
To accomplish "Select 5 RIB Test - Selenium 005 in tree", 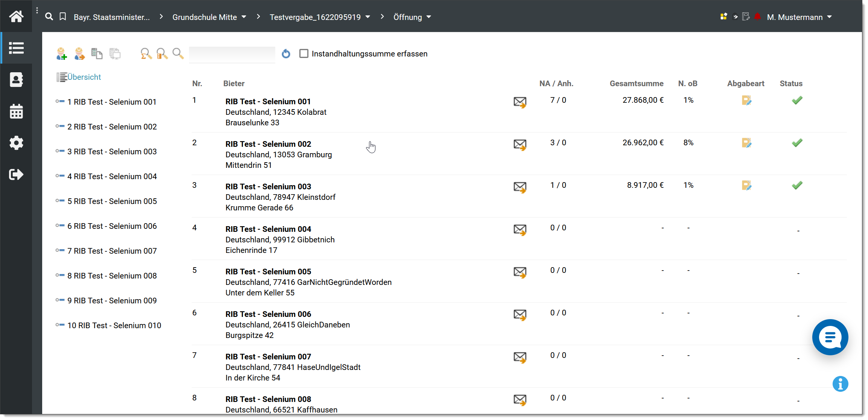I will [112, 201].
